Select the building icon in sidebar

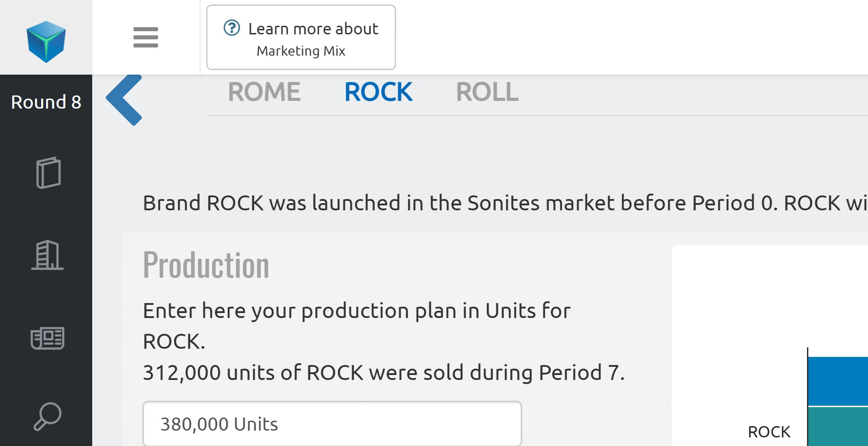click(x=47, y=255)
